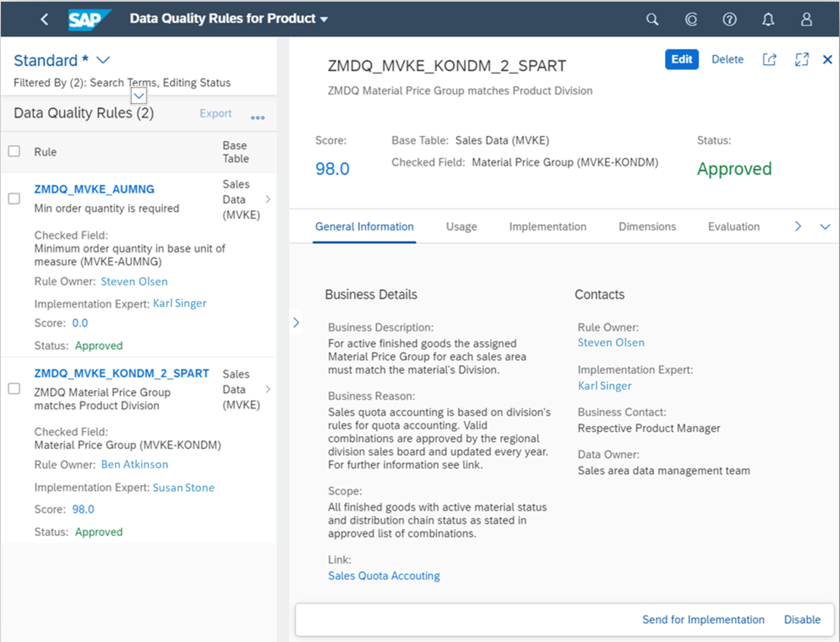The image size is (840, 642).
Task: Navigate into ZMDQ_MVKE_KONDM_2_SPART row arrow
Action: click(x=268, y=389)
